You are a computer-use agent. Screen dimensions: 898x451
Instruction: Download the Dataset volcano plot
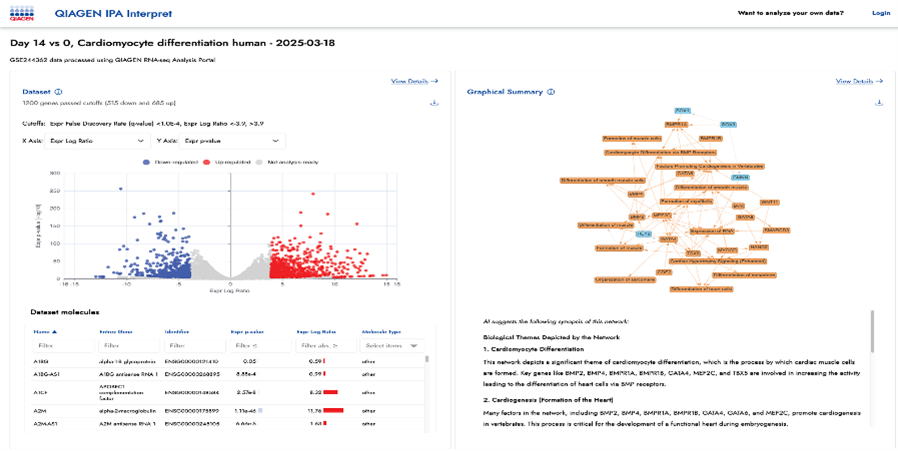pyautogui.click(x=434, y=103)
